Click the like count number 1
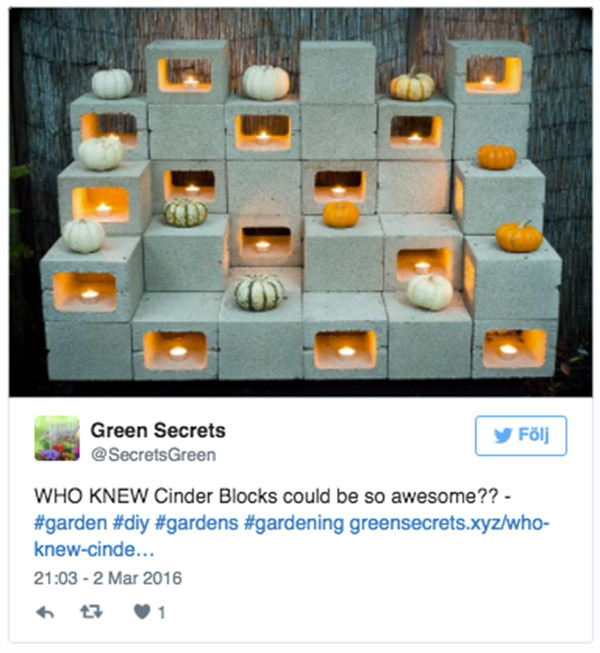Image resolution: width=600 pixels, height=653 pixels. pyautogui.click(x=162, y=613)
